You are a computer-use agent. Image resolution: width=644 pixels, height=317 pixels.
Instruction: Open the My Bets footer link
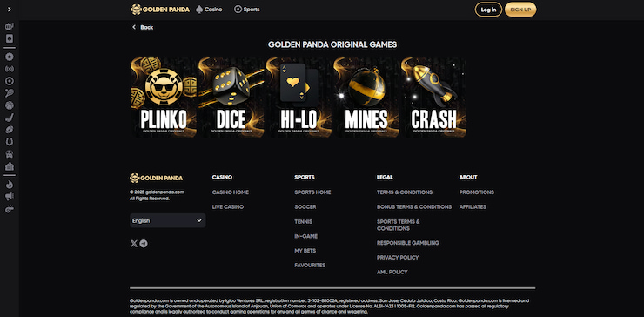[305, 251]
